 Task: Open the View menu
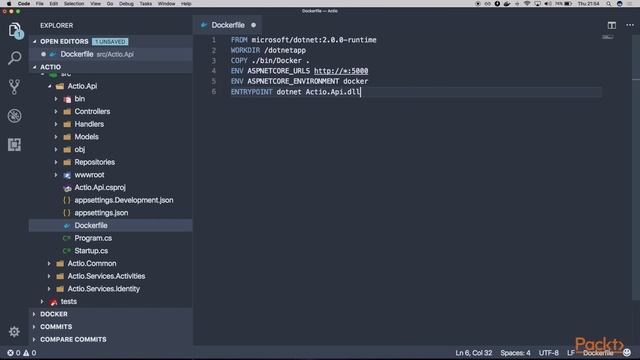(96, 4)
